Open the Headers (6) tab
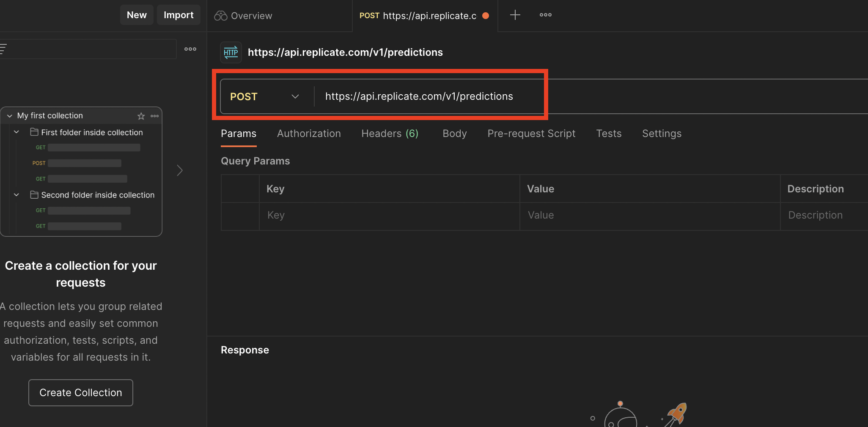Image resolution: width=868 pixels, height=427 pixels. coord(390,134)
